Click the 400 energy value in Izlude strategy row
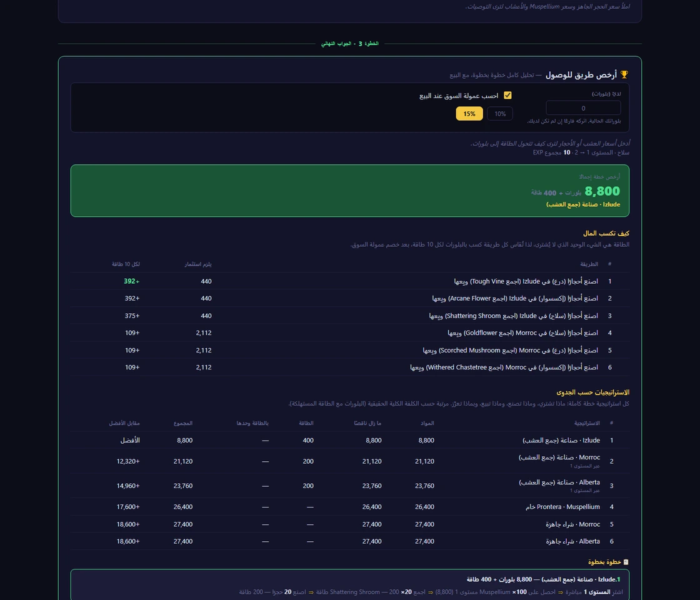This screenshot has width=700, height=600. pos(308,440)
